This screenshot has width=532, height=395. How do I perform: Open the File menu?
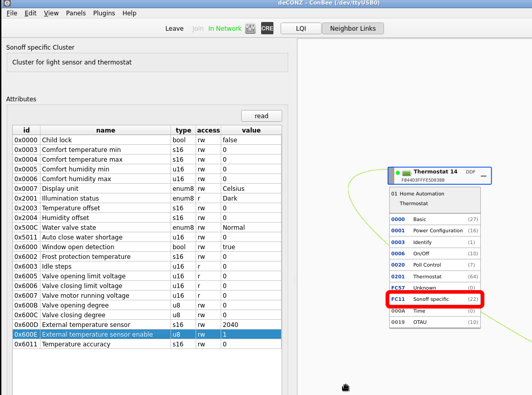(12, 13)
